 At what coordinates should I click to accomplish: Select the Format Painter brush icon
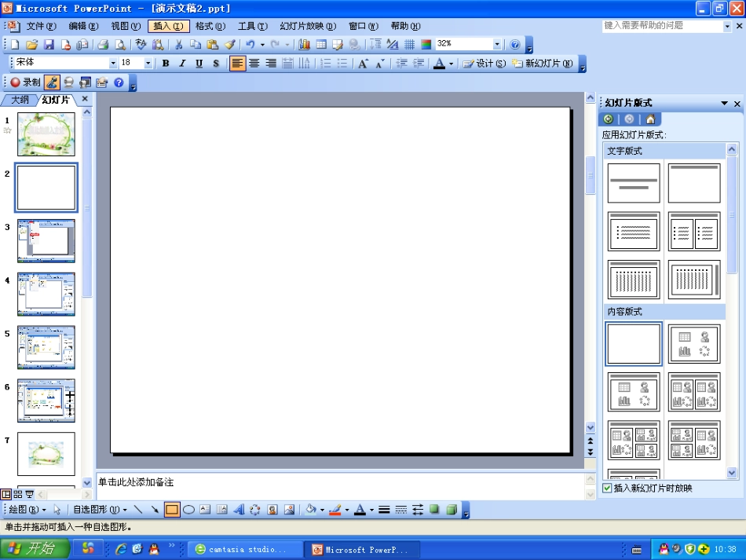(x=230, y=44)
